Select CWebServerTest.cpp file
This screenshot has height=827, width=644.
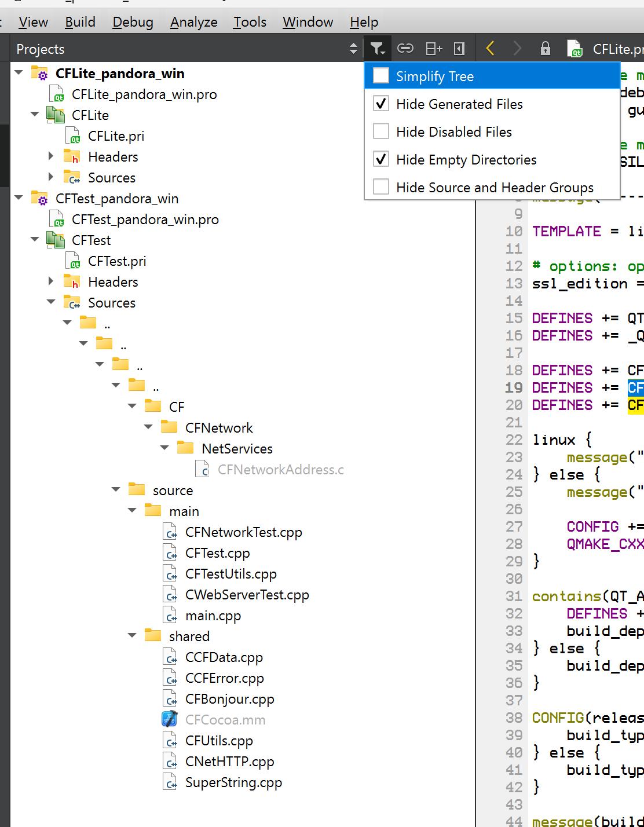247,595
